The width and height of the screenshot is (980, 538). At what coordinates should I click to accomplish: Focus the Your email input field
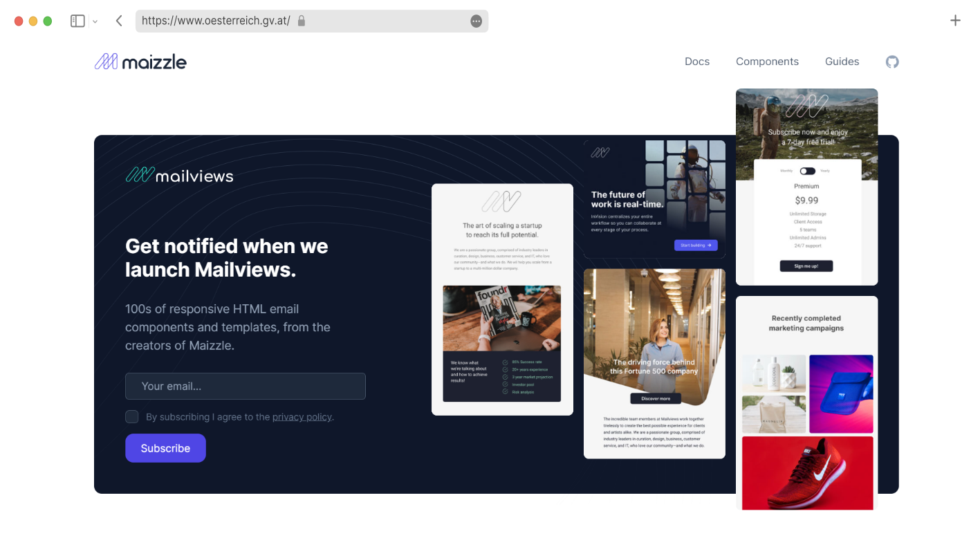click(246, 386)
